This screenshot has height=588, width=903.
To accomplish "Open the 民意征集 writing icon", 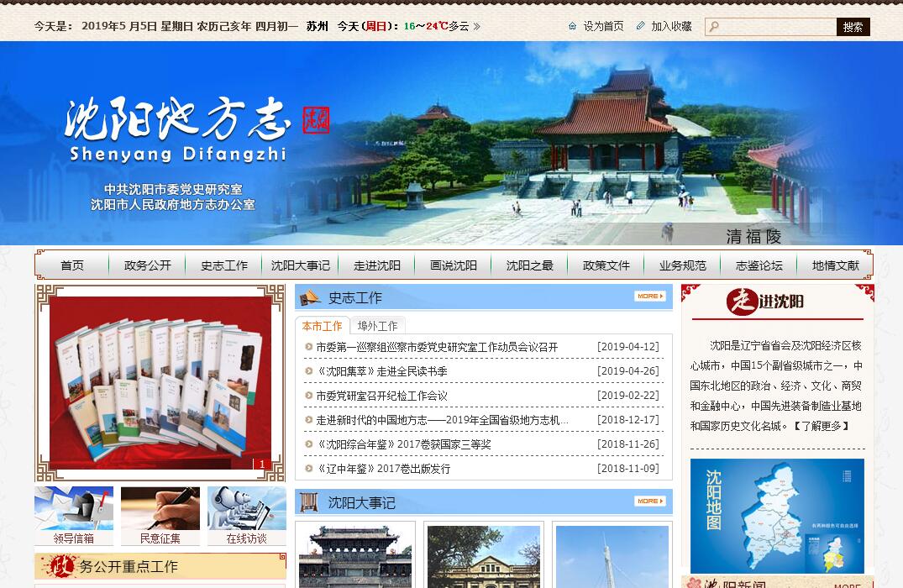I will click(x=160, y=509).
